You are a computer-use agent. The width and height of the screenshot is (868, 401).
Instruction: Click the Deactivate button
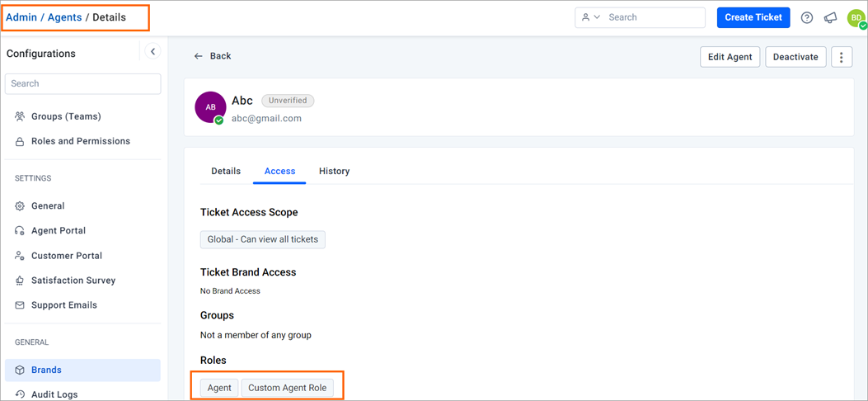coord(795,56)
